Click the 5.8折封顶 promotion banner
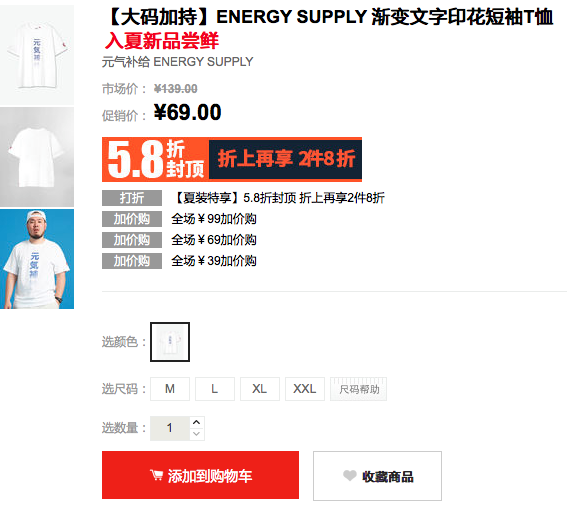 click(x=232, y=159)
